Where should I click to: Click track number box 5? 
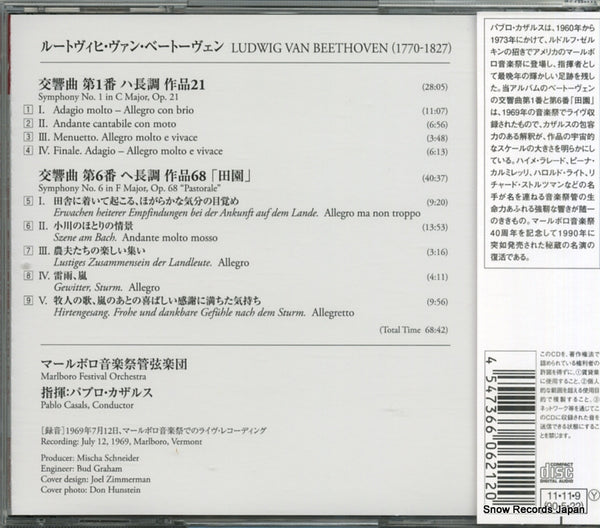(28, 201)
